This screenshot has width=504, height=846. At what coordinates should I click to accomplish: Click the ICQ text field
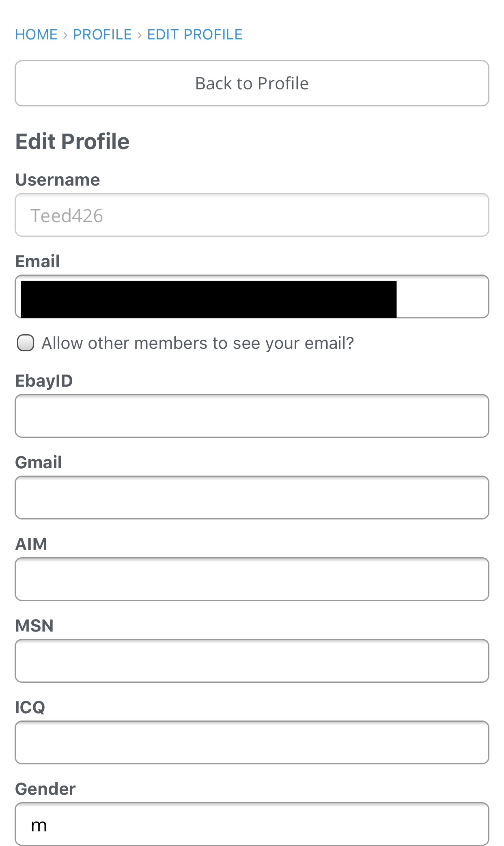pos(252,742)
